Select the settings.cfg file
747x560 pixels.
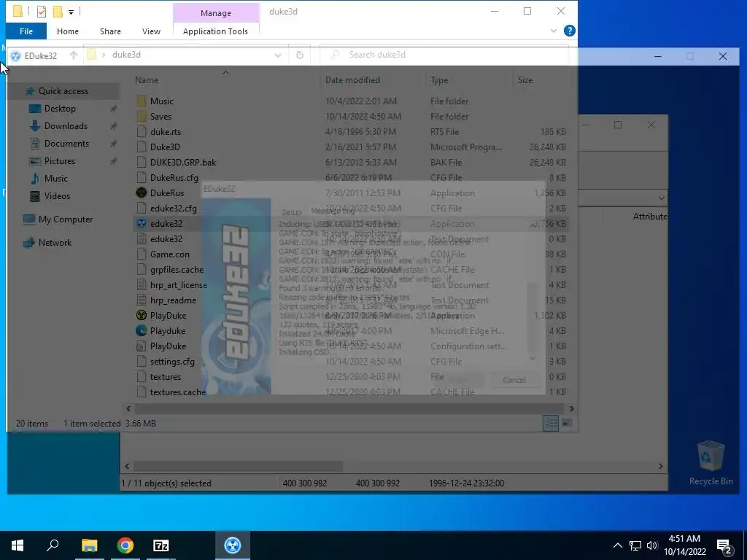[172, 362]
